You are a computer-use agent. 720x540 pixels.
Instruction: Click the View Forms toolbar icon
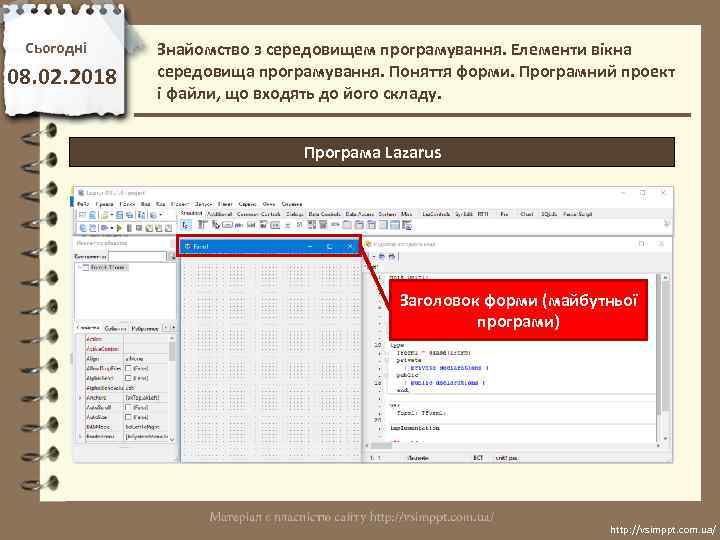(92, 227)
